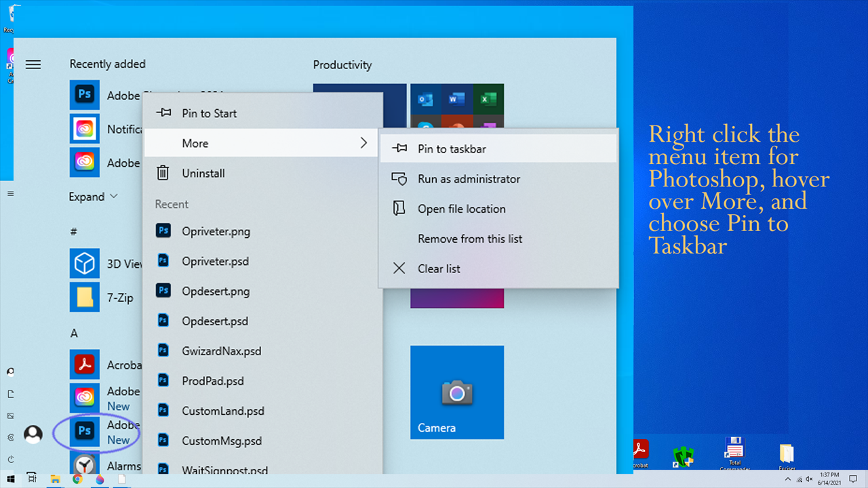Screen dimensions: 868x488
Task: Click the Start menu hamburger icon
Action: pos(33,64)
